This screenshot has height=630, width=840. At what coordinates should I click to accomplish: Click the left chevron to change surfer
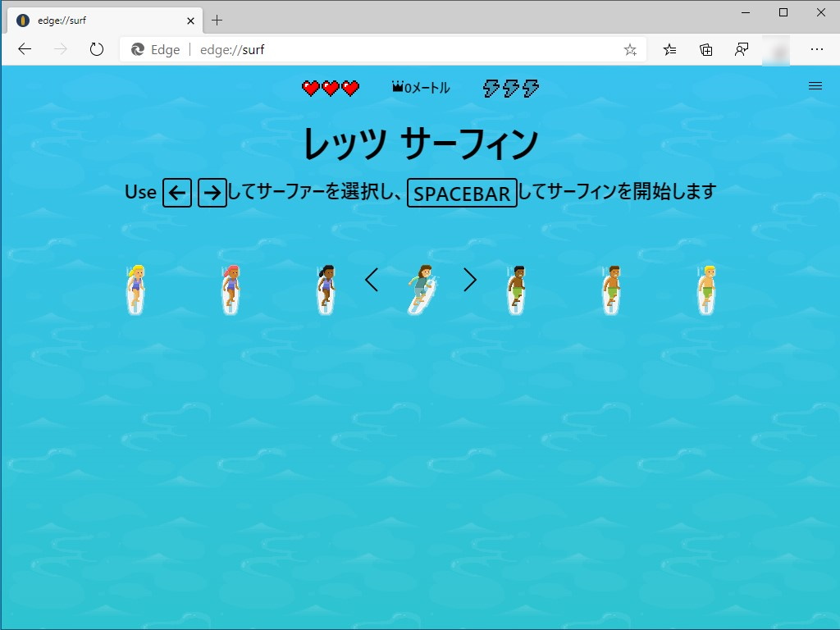point(372,280)
